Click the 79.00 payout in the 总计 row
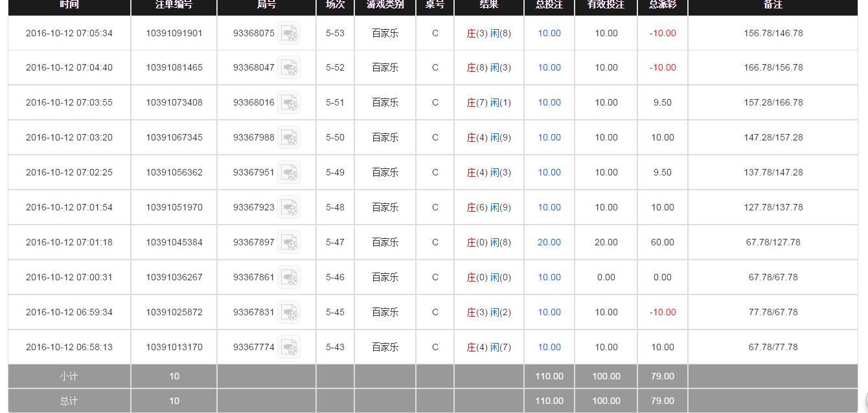Screen dimensions: 868x413 point(662,401)
